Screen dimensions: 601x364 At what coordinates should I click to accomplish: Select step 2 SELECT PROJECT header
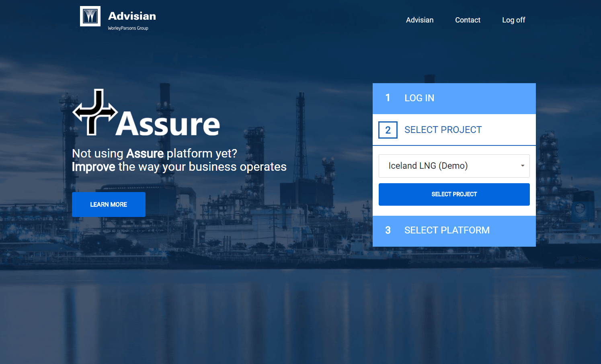tap(454, 130)
